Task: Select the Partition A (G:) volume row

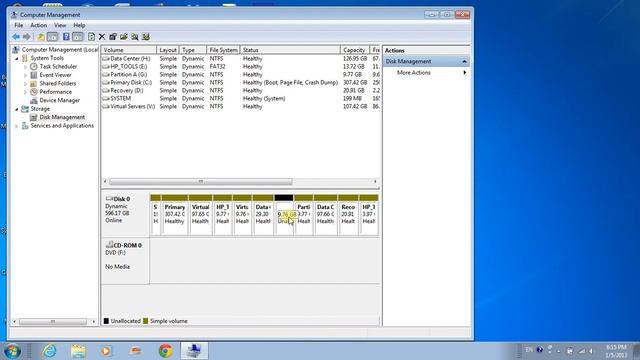Action: (241, 75)
